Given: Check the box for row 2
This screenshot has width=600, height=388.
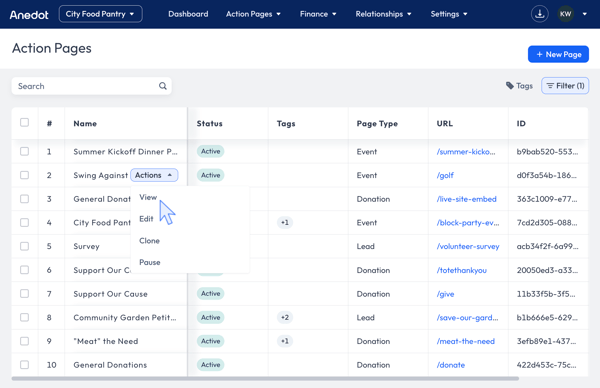Looking at the screenshot, I should click(24, 175).
